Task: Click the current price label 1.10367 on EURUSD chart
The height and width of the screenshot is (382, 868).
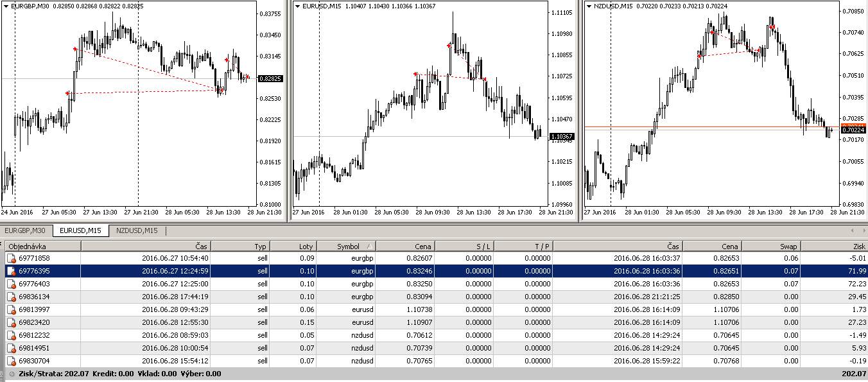Action: (x=563, y=136)
